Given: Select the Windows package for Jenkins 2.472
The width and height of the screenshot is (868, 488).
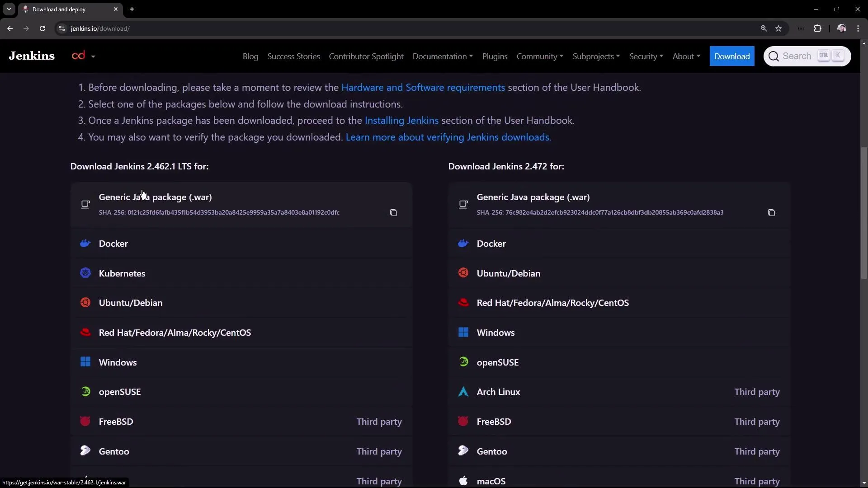Looking at the screenshot, I should [496, 333].
